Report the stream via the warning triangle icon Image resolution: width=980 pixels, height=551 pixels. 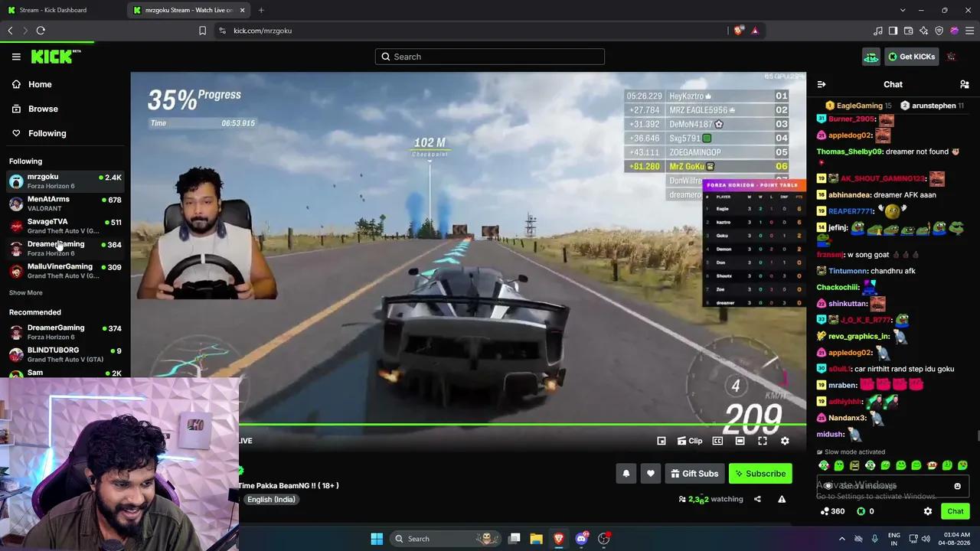pyautogui.click(x=782, y=499)
